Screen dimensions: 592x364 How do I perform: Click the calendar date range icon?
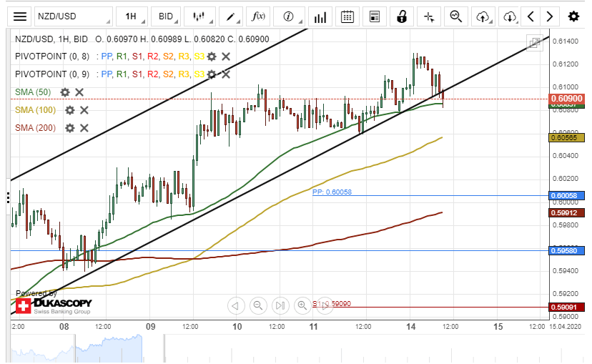[x=347, y=16]
